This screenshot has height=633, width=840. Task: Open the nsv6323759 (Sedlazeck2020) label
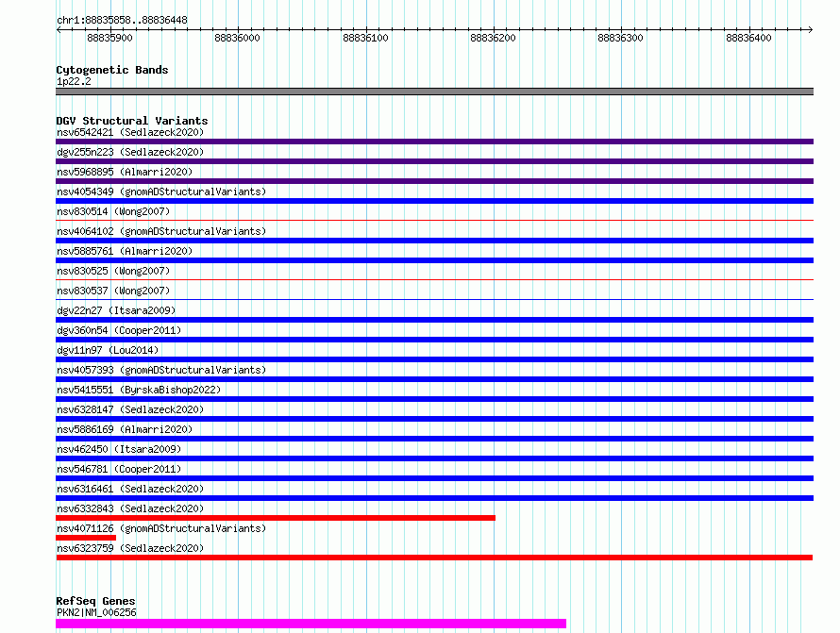(130, 548)
